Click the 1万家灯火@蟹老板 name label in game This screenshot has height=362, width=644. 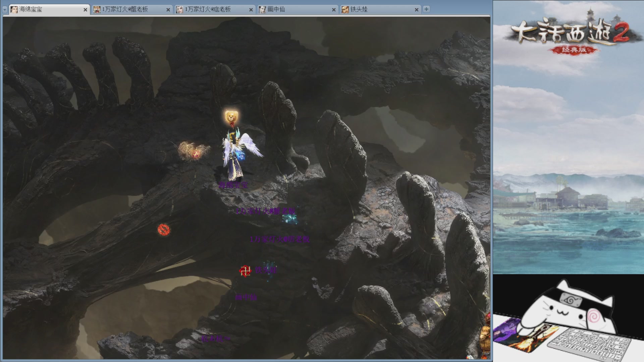[265, 211]
